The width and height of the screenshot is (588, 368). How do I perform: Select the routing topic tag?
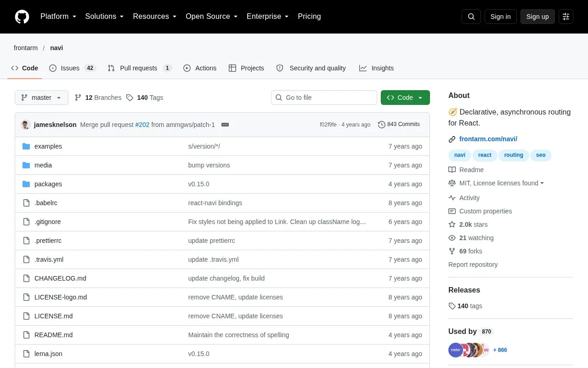[514, 155]
